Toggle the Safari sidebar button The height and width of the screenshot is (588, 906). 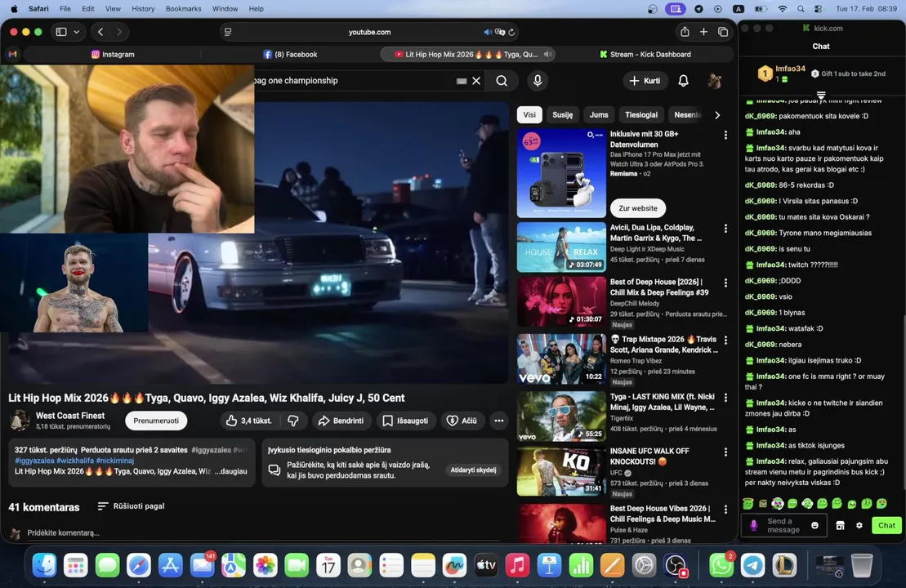[61, 32]
